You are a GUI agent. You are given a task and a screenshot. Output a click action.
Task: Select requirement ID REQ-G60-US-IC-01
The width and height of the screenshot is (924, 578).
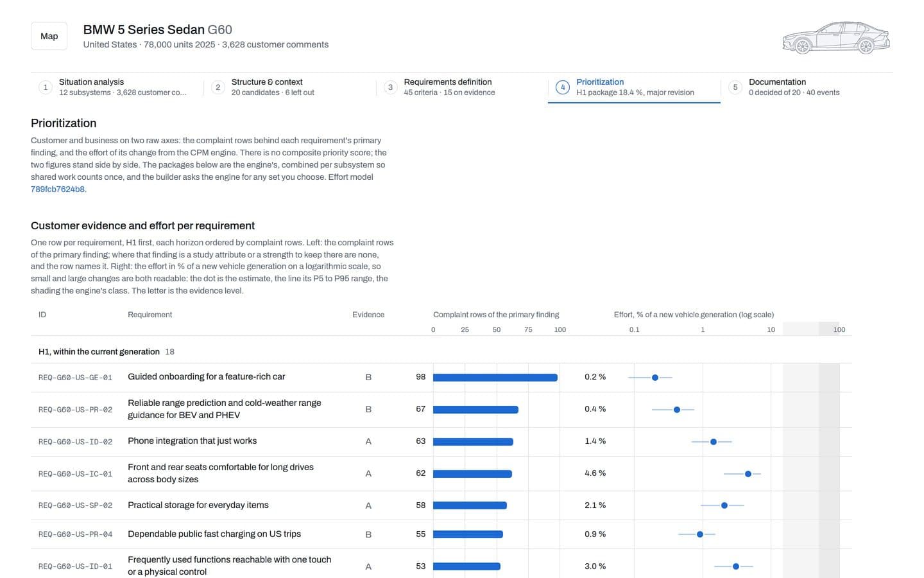[x=75, y=474]
